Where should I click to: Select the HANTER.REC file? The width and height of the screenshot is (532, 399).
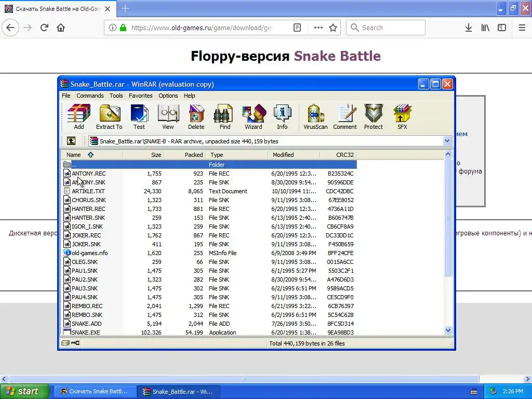(x=209, y=209)
